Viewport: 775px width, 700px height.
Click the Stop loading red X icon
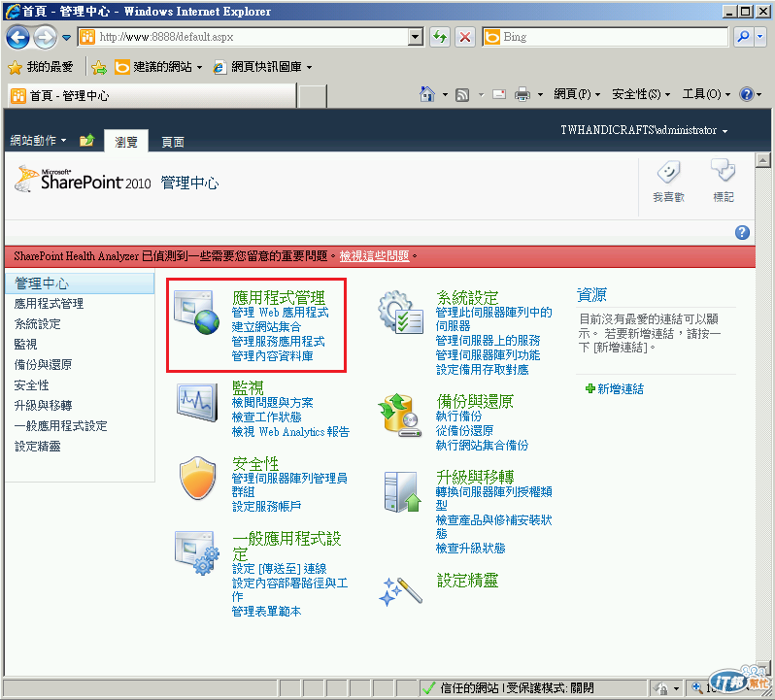464,37
